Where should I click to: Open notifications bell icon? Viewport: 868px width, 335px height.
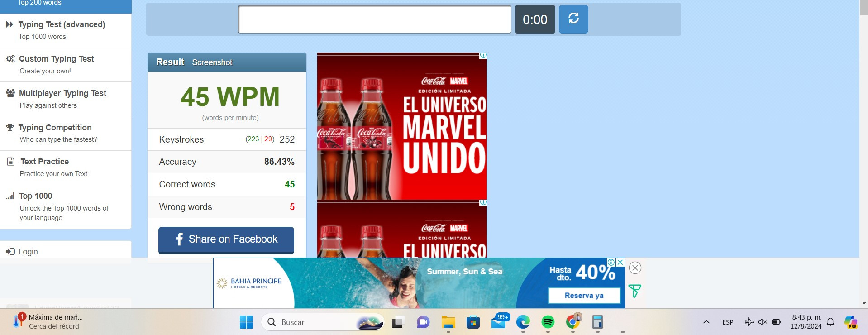tap(830, 322)
